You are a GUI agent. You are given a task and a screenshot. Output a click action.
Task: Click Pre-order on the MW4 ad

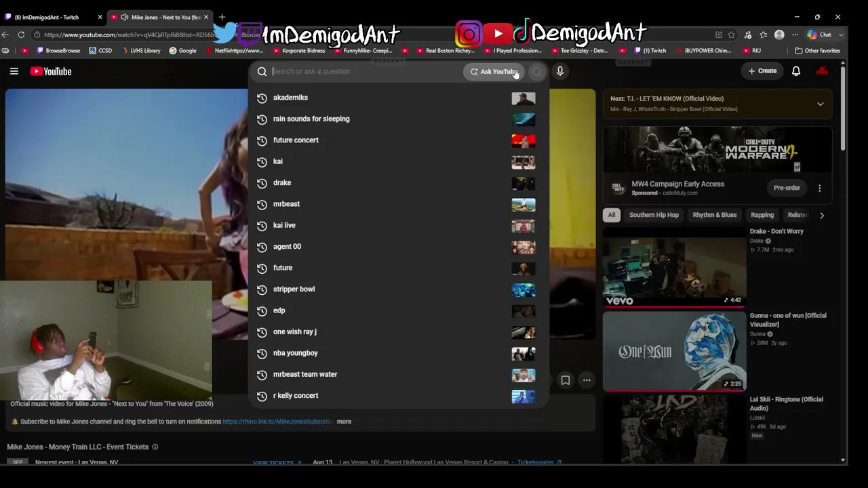(787, 188)
